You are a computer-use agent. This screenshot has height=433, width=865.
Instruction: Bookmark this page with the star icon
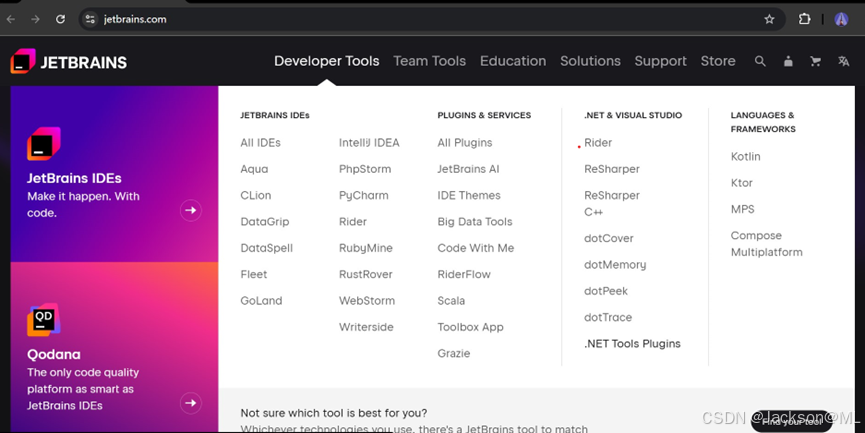point(769,19)
